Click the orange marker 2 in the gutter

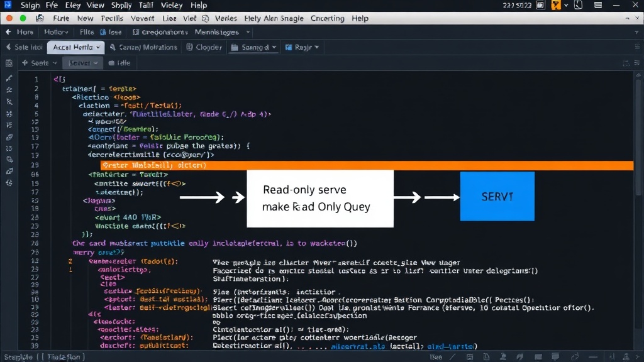tap(70, 261)
